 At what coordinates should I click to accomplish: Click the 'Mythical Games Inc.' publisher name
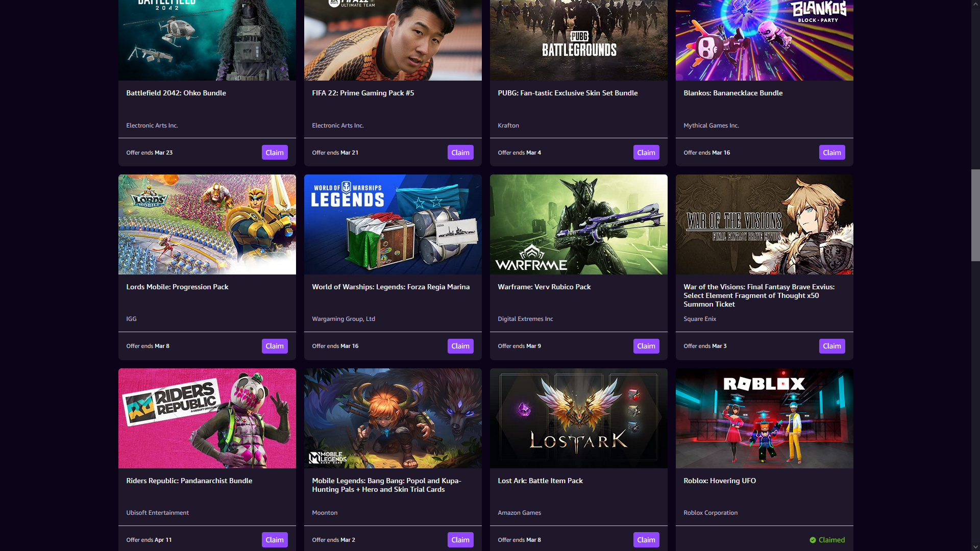click(711, 126)
